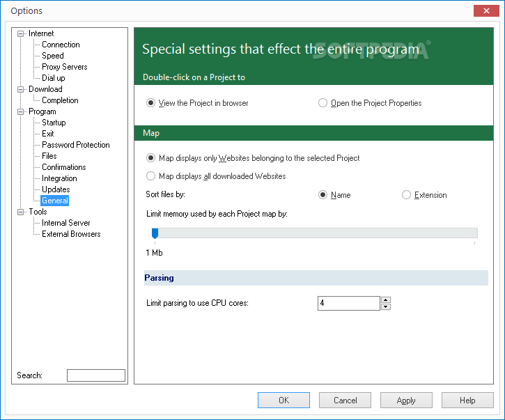
Task: Select the Program category label
Action: coord(42,111)
